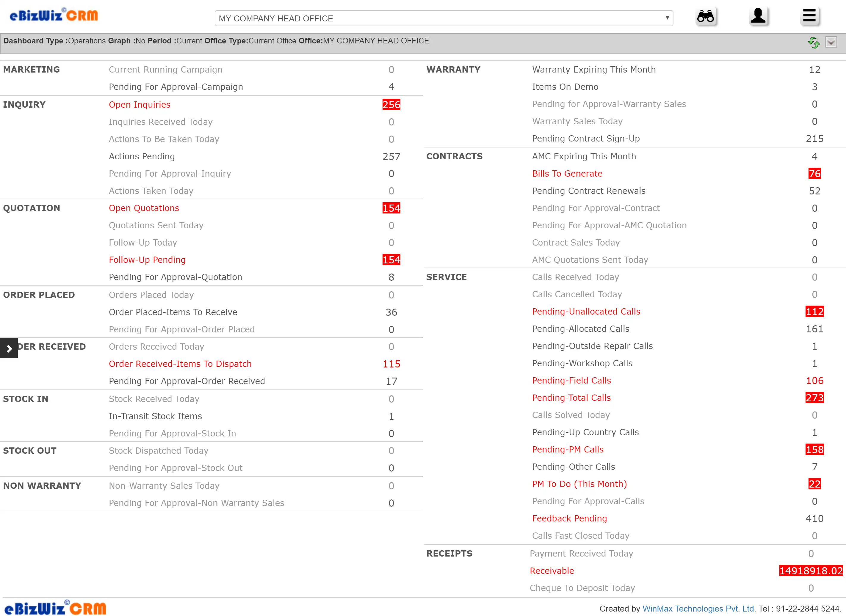Expand the left side panel arrow
This screenshot has height=616, width=846.
tap(9, 348)
